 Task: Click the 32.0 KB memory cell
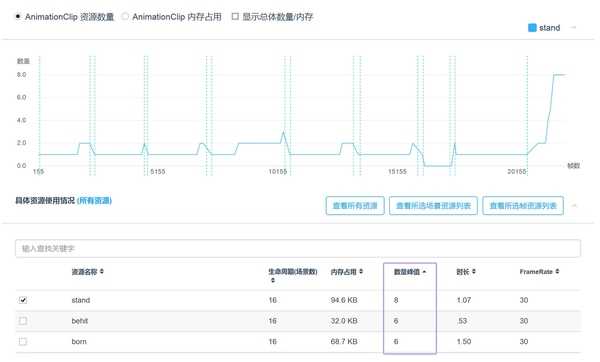point(344,321)
